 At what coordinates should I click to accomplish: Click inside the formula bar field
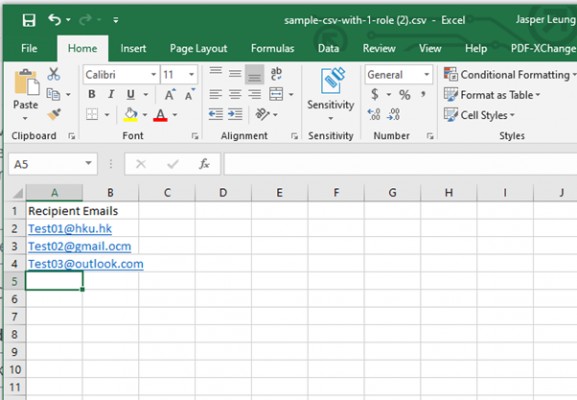(400, 164)
